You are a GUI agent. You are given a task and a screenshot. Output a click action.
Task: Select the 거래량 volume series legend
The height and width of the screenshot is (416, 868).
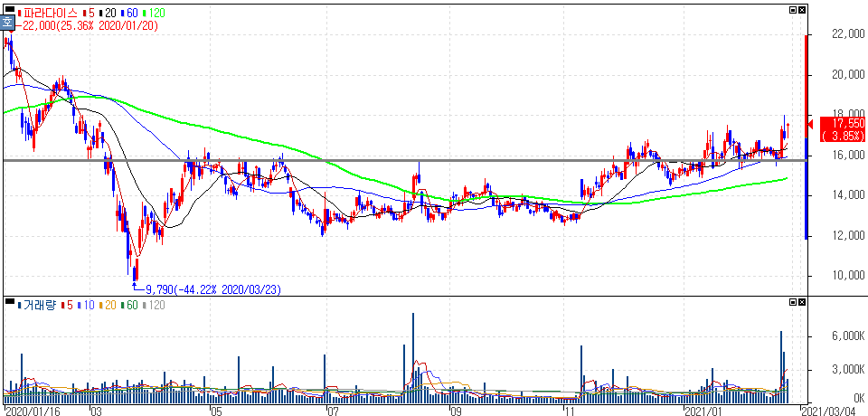(37, 305)
